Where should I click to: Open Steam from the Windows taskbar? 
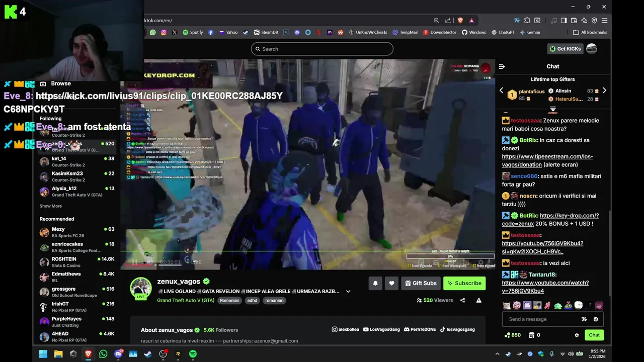click(x=148, y=354)
